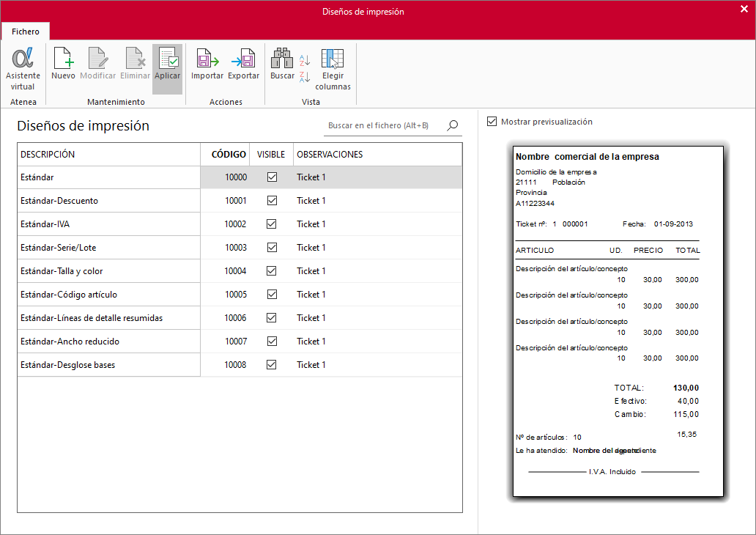Sort by DESCRIPCIÓN column header
Viewport: 756px width, 535px height.
(109, 155)
